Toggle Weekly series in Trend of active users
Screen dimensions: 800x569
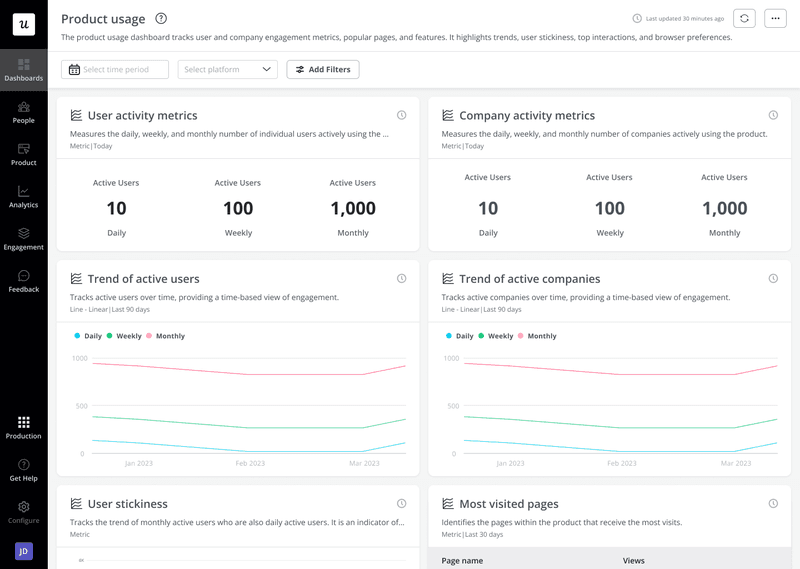tap(123, 336)
